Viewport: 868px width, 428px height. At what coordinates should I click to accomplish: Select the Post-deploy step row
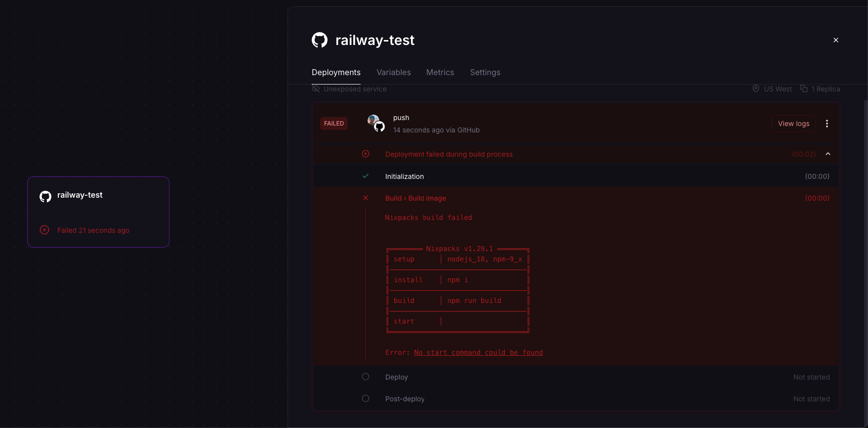[576, 399]
